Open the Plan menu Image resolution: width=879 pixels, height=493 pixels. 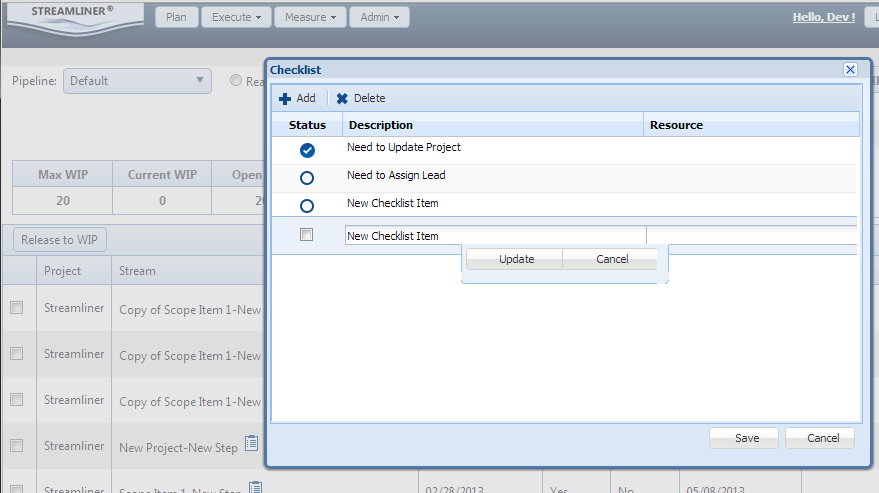pyautogui.click(x=176, y=17)
